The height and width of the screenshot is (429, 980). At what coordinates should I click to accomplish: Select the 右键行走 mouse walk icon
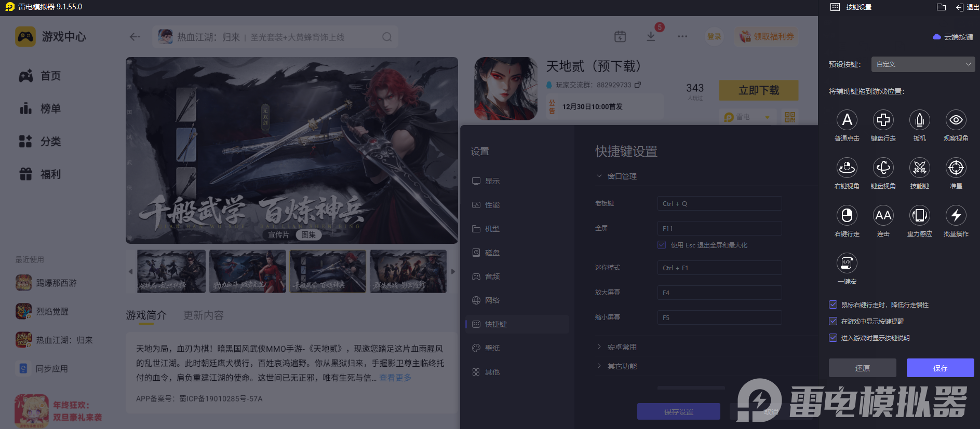(847, 215)
